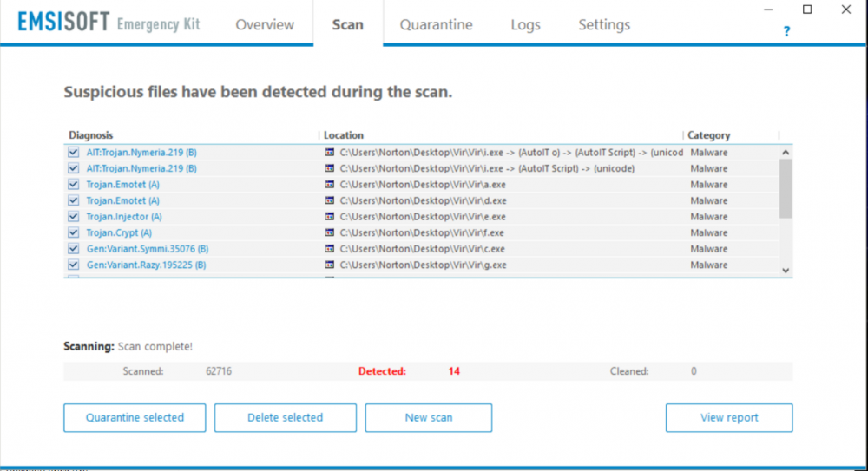Select path ending in e.exe
The width and height of the screenshot is (868, 471).
click(423, 216)
